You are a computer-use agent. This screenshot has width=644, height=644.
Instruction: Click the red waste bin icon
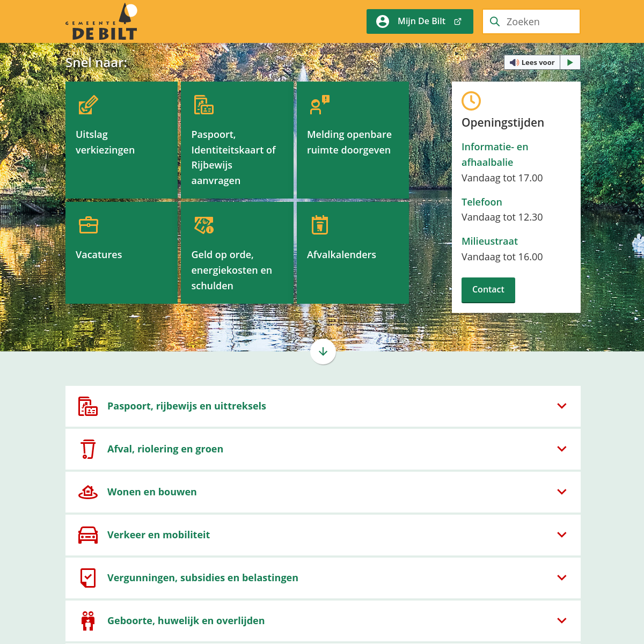[x=88, y=449]
